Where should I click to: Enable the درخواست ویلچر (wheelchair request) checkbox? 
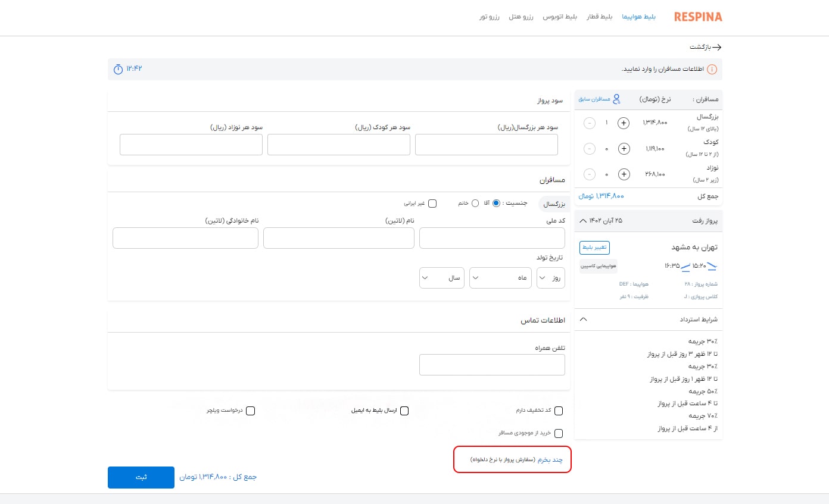tap(250, 411)
